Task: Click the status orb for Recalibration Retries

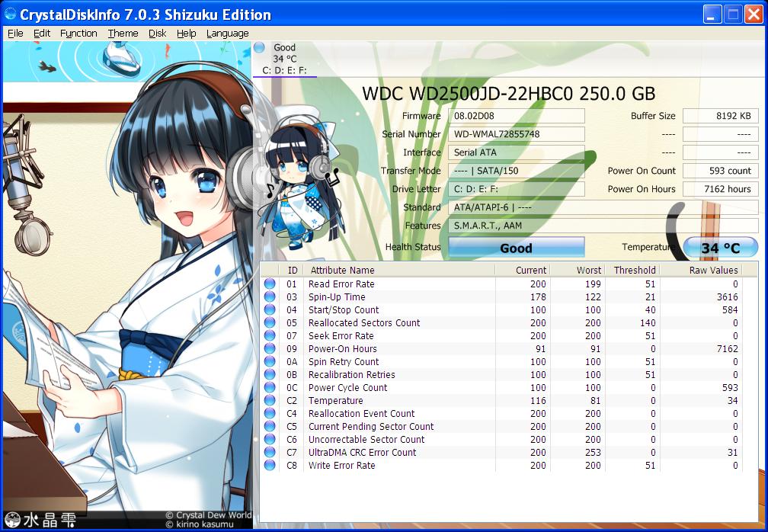Action: (x=270, y=374)
